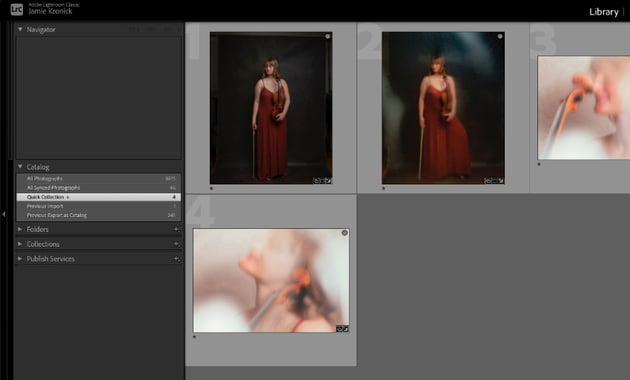Expand the Collections panel

(20, 244)
